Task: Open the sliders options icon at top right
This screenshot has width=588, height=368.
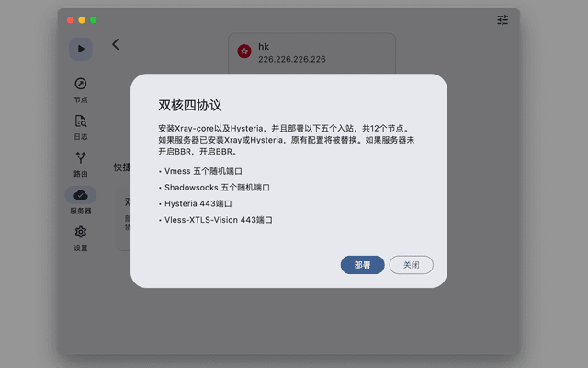Action: coord(503,20)
